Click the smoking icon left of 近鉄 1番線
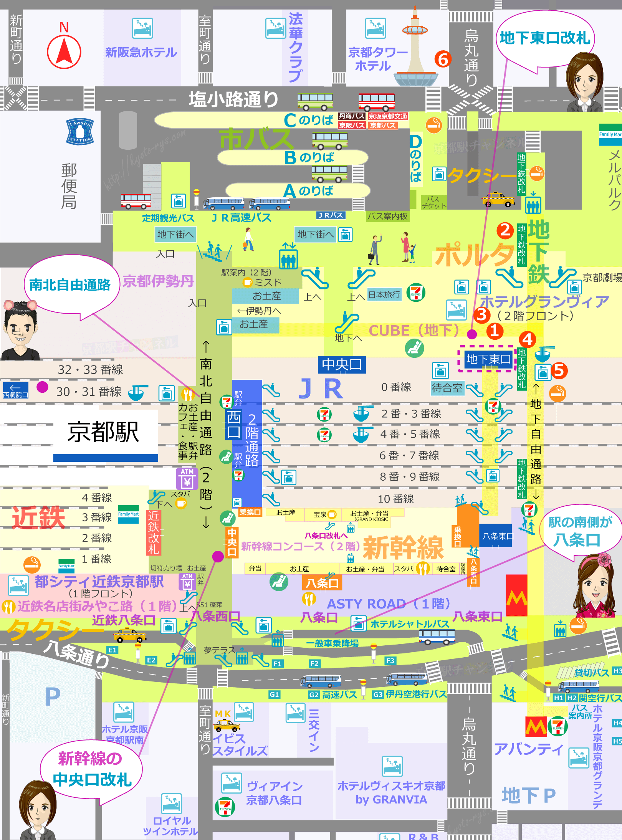This screenshot has width=622, height=840. point(32,565)
